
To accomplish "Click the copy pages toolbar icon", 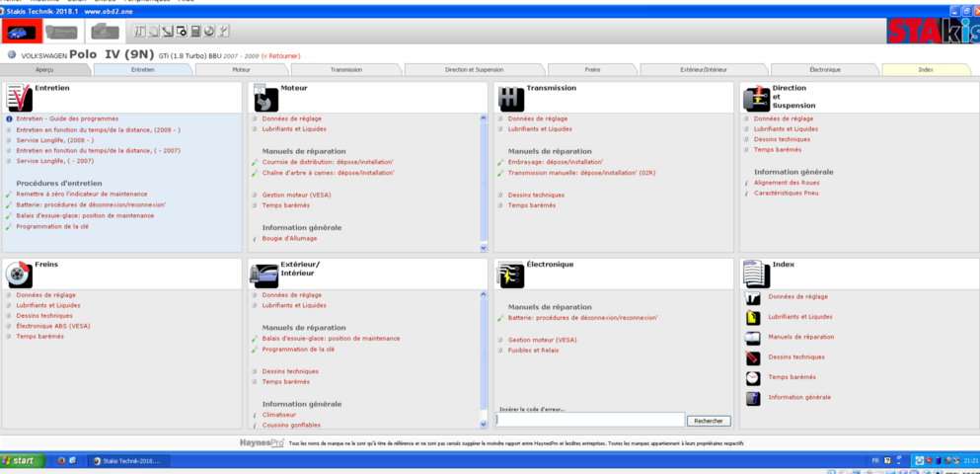I will click(x=154, y=31).
